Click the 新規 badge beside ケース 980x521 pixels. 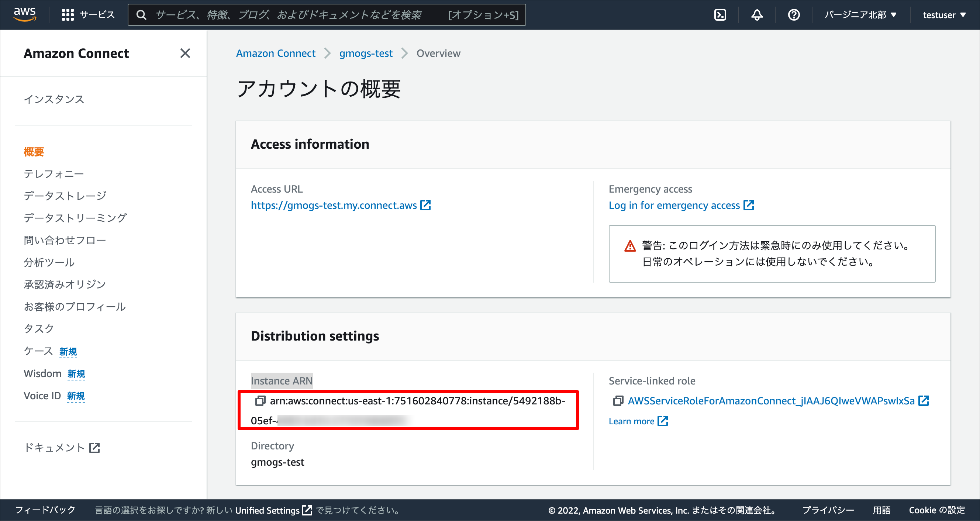(68, 352)
